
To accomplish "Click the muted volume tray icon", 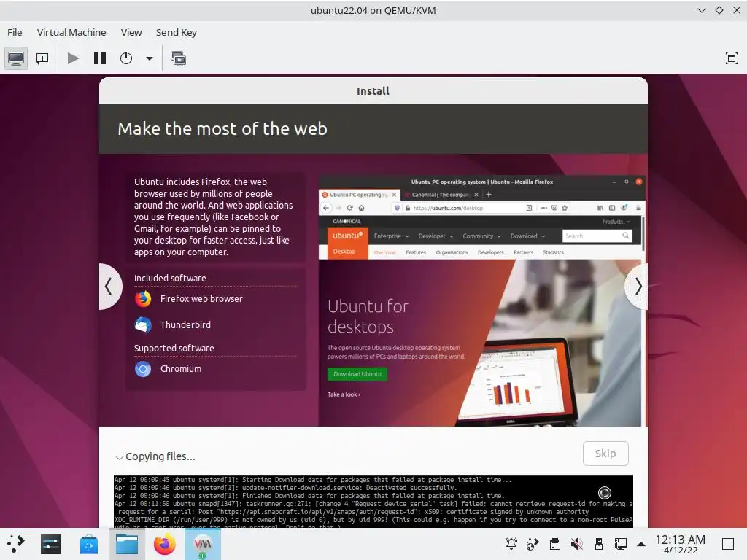I will pos(576,543).
